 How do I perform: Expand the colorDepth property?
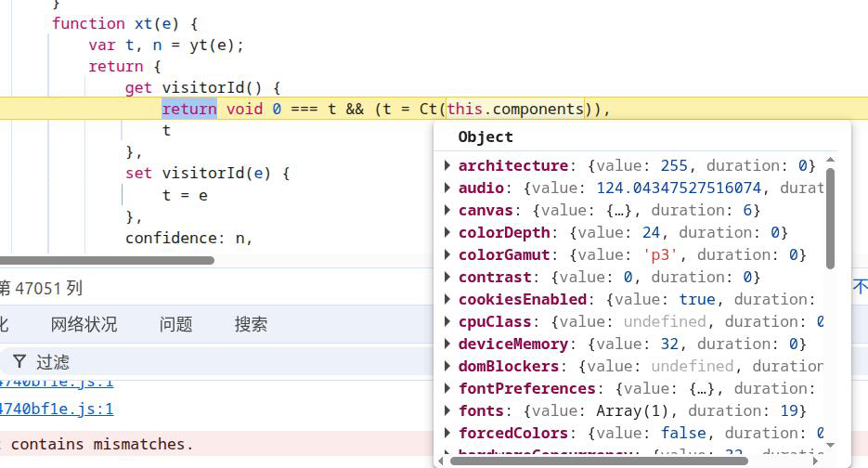(447, 232)
